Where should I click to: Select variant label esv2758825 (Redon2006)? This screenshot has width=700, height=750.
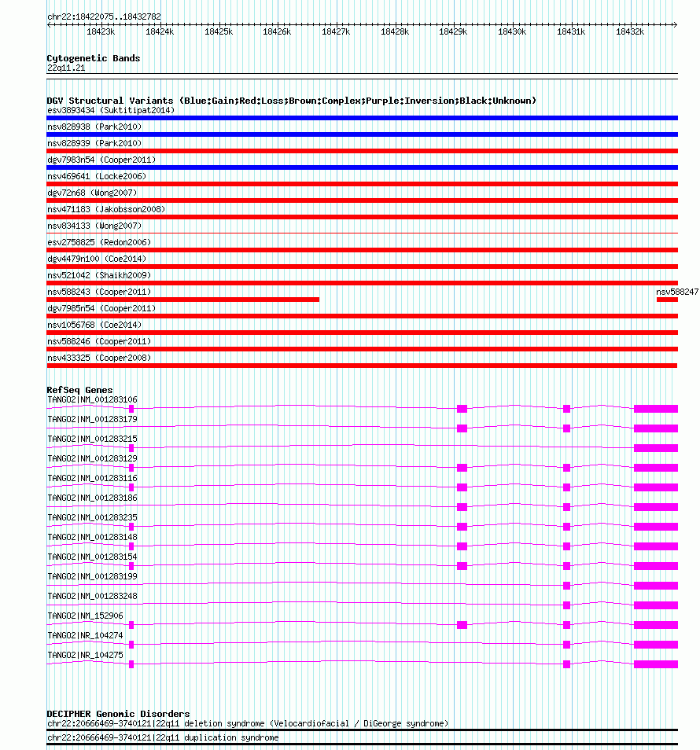[x=99, y=242]
